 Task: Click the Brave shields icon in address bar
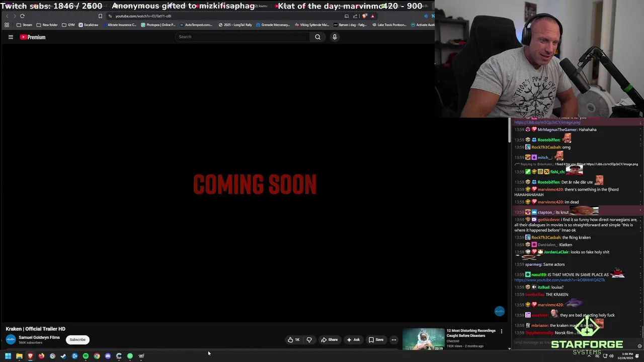click(365, 16)
